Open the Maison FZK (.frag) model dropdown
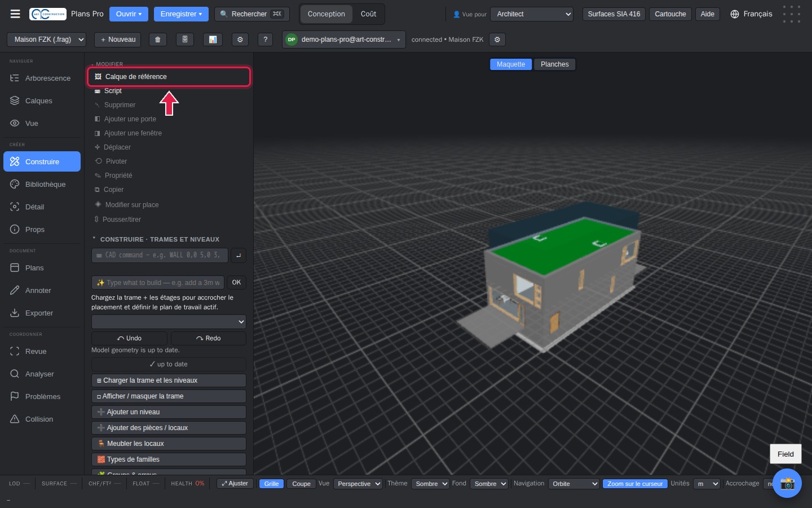Image resolution: width=812 pixels, height=508 pixels. point(46,40)
